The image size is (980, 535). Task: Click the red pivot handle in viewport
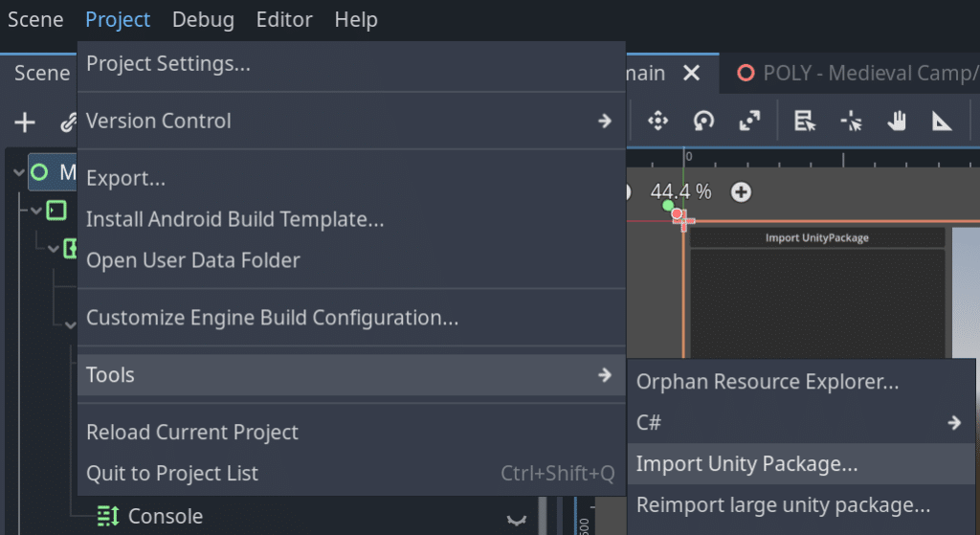tap(677, 214)
